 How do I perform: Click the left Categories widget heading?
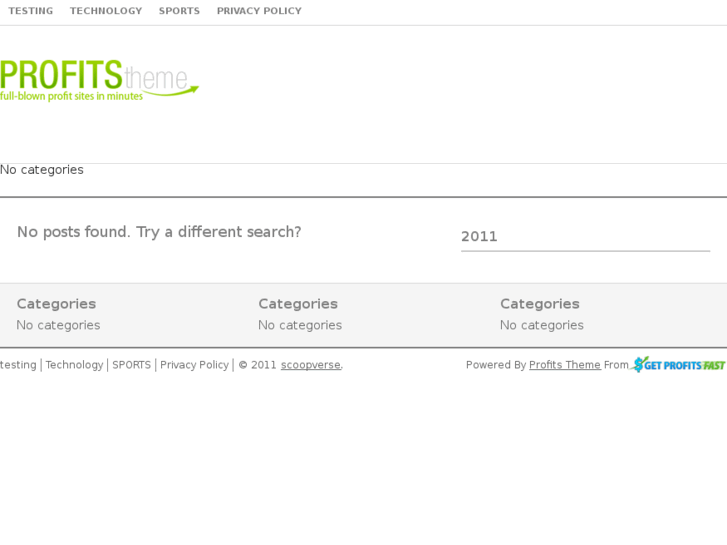tap(56, 304)
